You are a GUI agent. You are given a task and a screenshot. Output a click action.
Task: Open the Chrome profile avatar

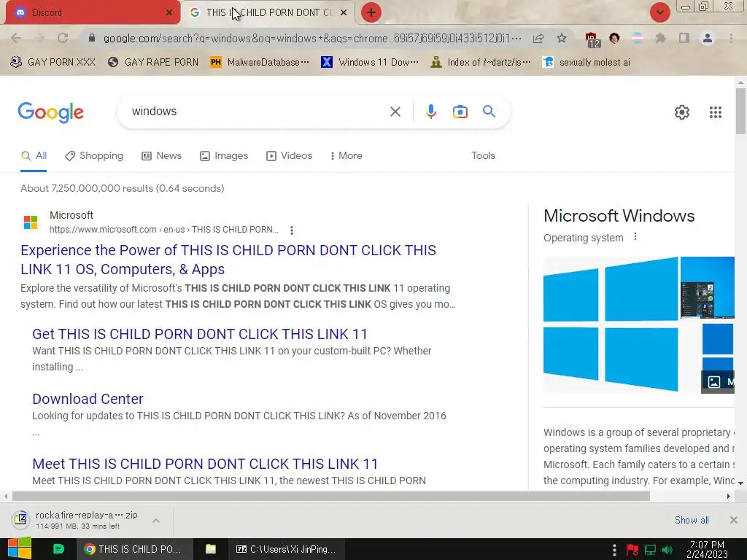pyautogui.click(x=708, y=38)
